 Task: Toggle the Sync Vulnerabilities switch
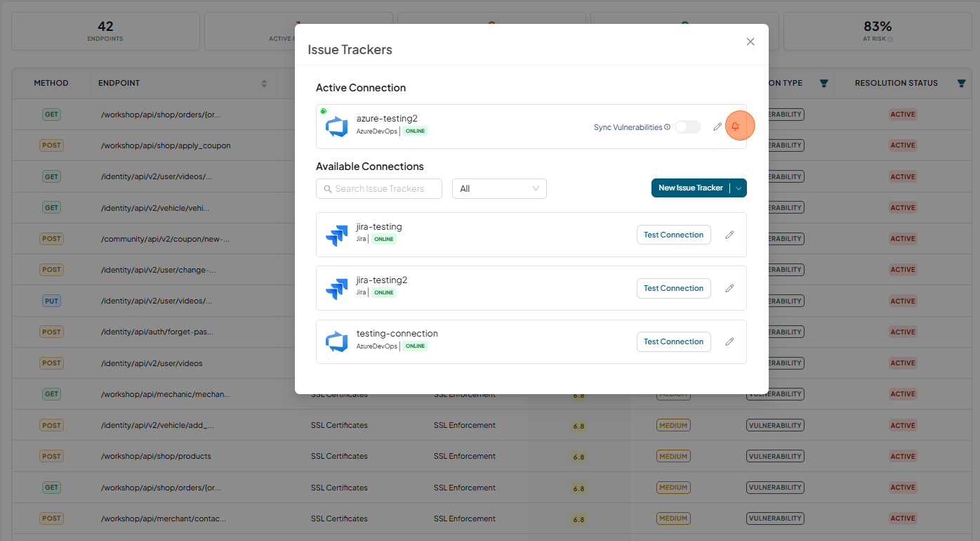pos(688,127)
